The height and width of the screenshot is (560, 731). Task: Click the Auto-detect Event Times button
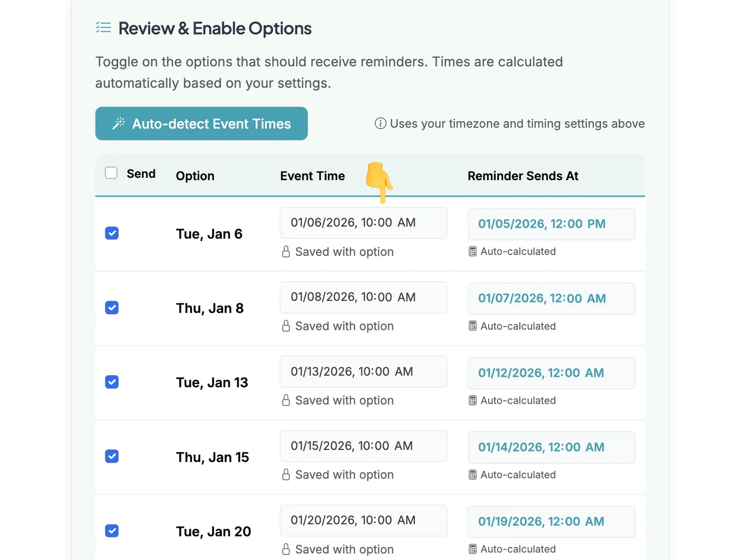click(202, 124)
